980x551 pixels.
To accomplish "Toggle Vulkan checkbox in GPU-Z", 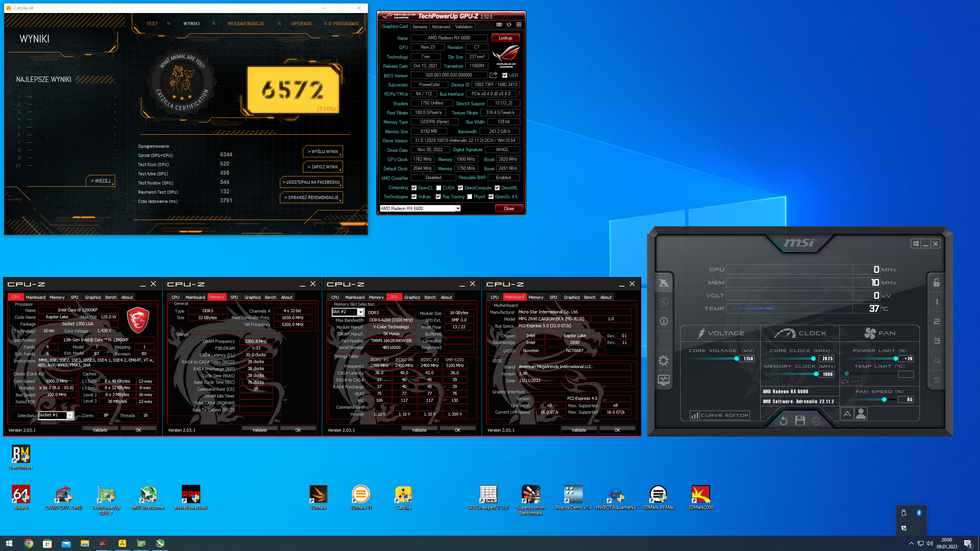I will coord(414,197).
